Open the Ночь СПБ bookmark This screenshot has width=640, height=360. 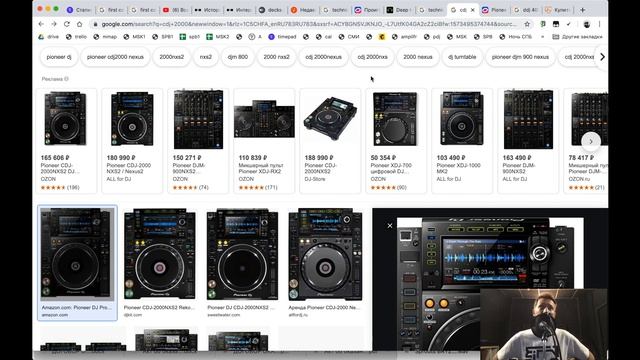[516, 37]
